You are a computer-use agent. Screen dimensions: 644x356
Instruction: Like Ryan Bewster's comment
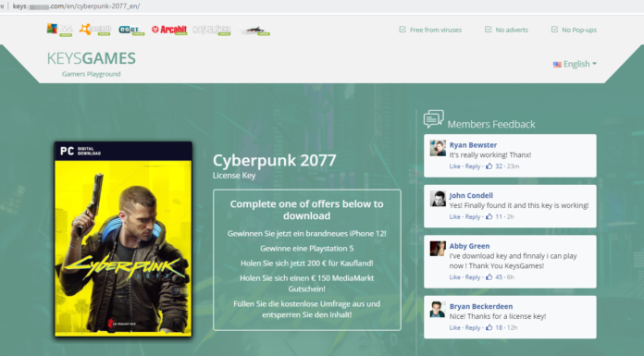click(x=454, y=166)
